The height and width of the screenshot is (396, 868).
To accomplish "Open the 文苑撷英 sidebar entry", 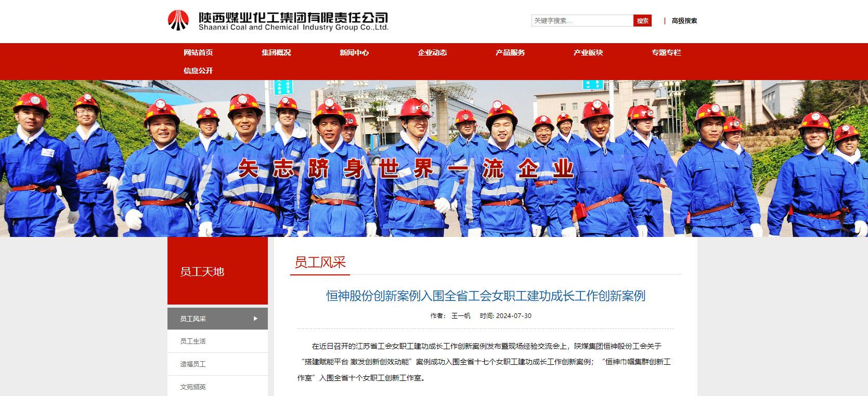I will coord(193,387).
